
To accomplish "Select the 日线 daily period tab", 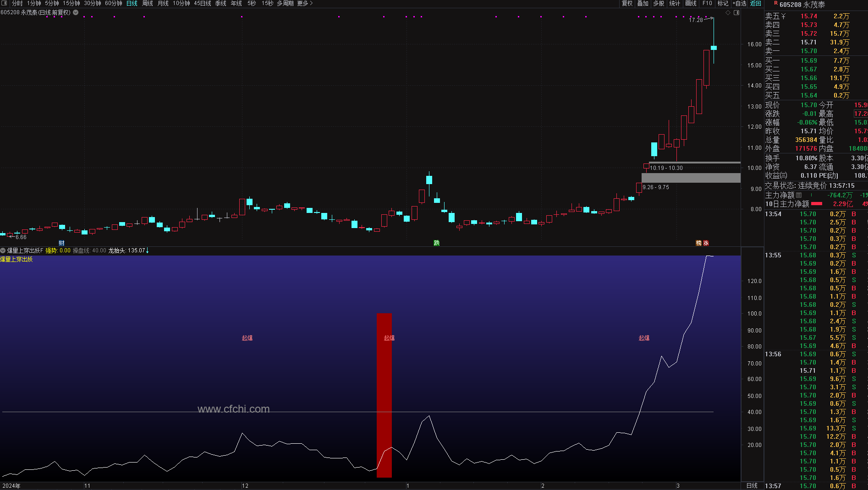I will (132, 3).
